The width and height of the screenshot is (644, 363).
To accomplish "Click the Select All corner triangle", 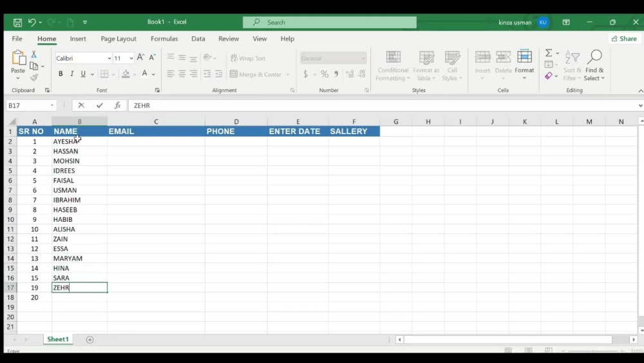I will [12, 121].
